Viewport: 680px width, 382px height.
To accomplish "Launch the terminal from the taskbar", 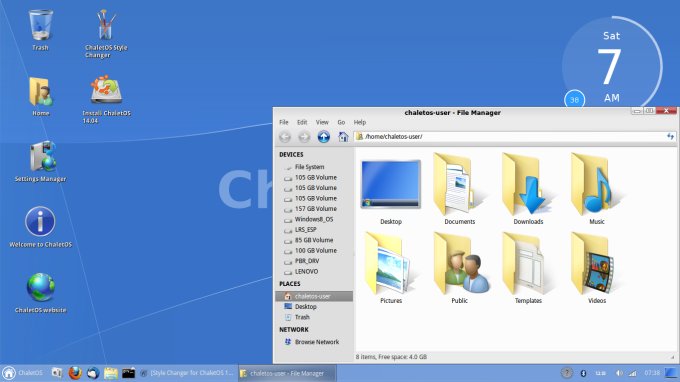I will (x=128, y=373).
